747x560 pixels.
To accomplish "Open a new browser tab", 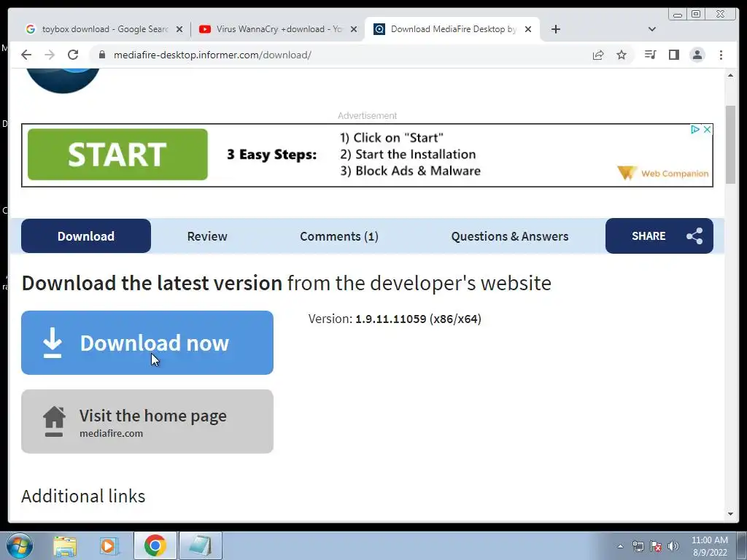I will click(x=555, y=29).
